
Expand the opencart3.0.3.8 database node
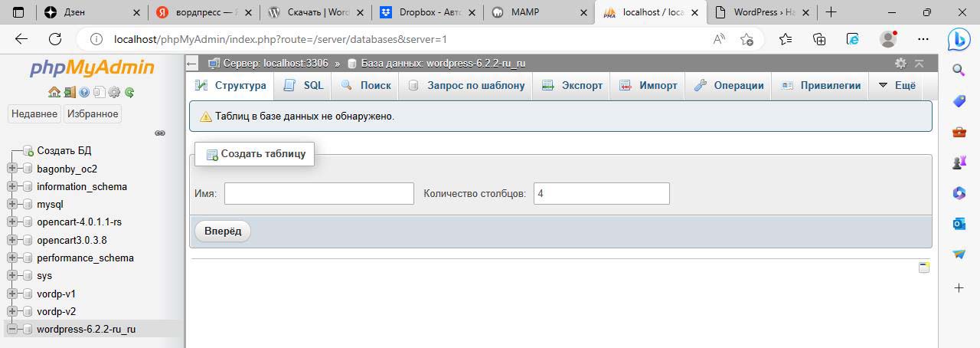point(11,240)
